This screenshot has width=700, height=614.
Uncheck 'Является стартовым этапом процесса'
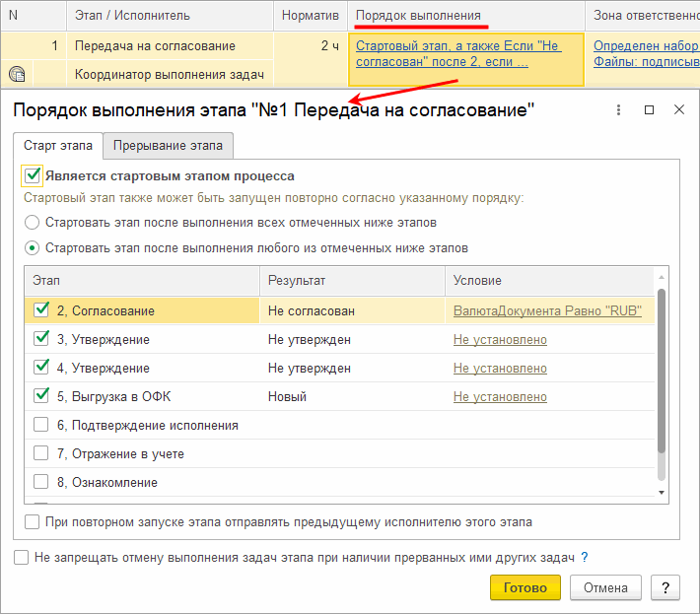click(x=33, y=175)
